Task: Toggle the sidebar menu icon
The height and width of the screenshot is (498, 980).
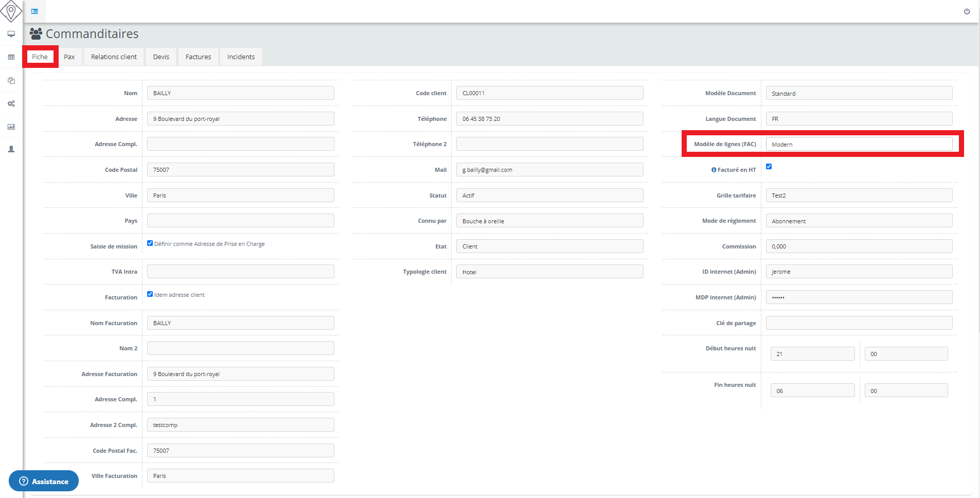Action: (34, 11)
